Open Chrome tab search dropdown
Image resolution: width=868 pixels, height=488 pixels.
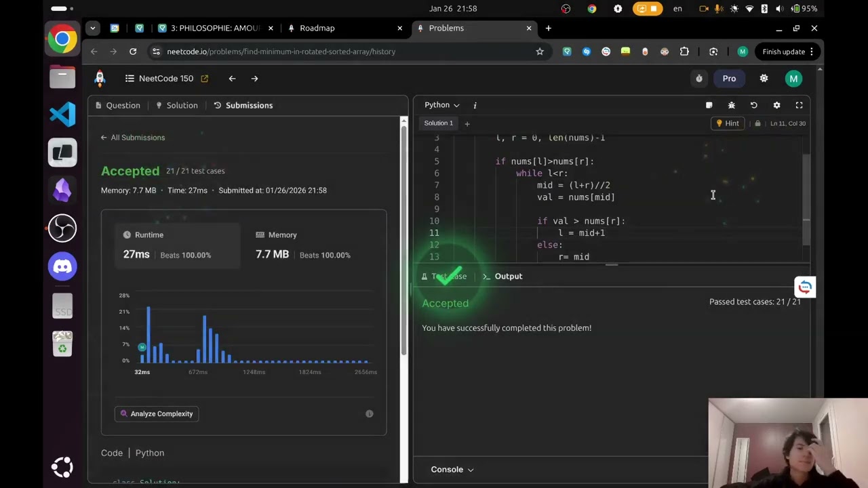click(x=92, y=28)
